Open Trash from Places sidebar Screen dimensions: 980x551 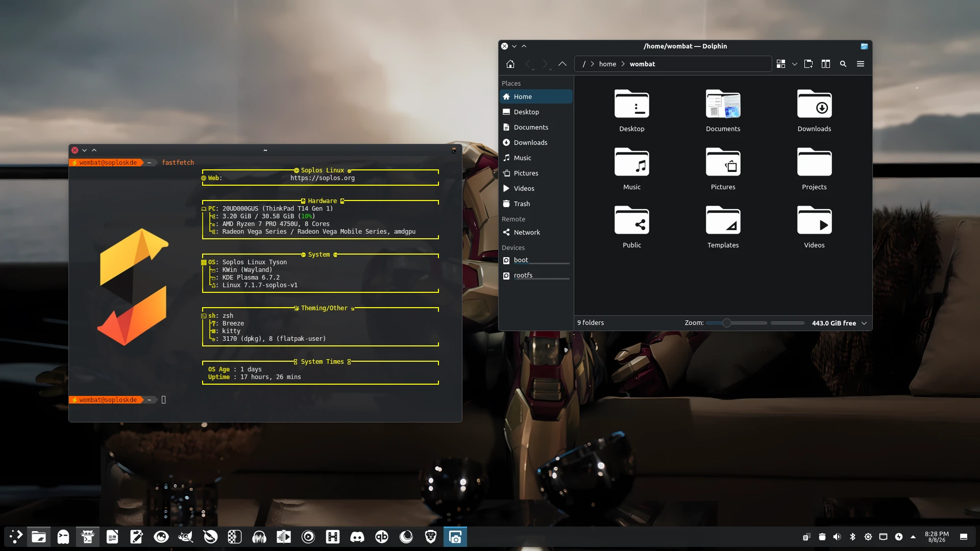536,204
